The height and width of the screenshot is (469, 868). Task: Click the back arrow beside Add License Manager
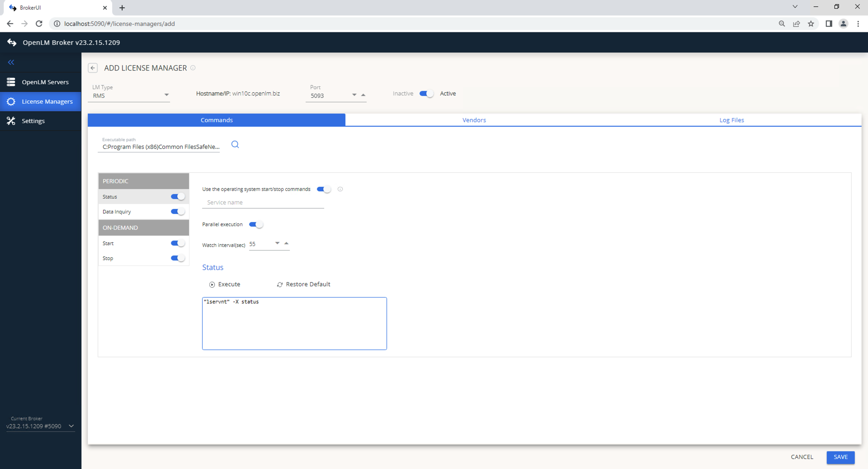(93, 68)
